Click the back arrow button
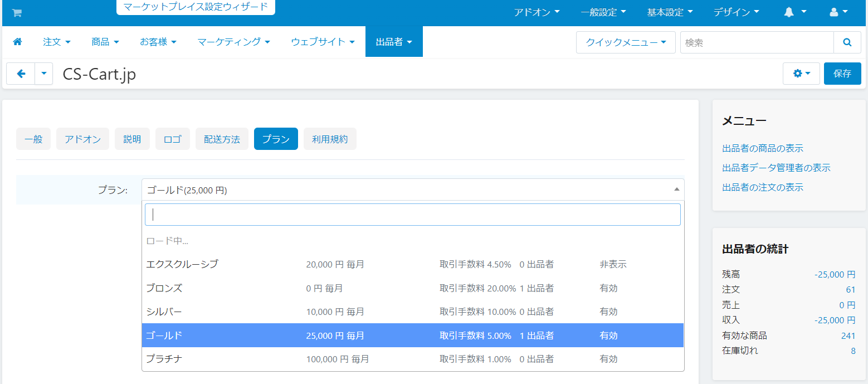Viewport: 868px width, 384px height. point(21,74)
